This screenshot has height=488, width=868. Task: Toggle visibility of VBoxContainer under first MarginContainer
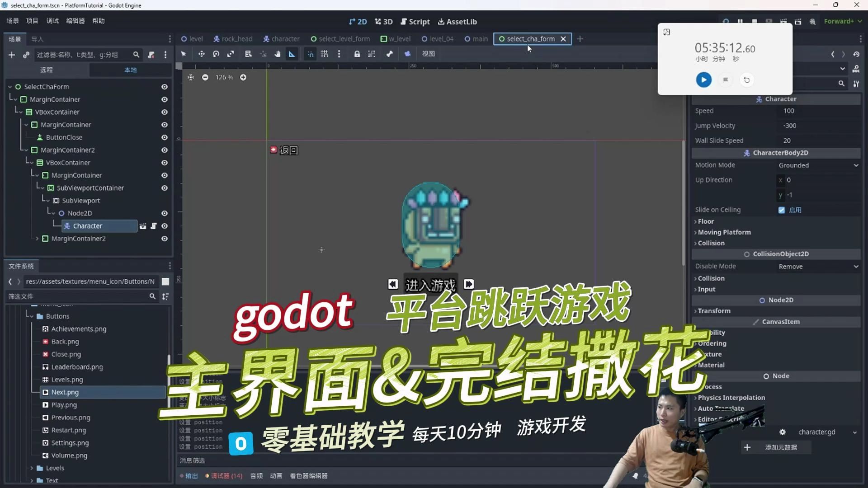coord(165,112)
